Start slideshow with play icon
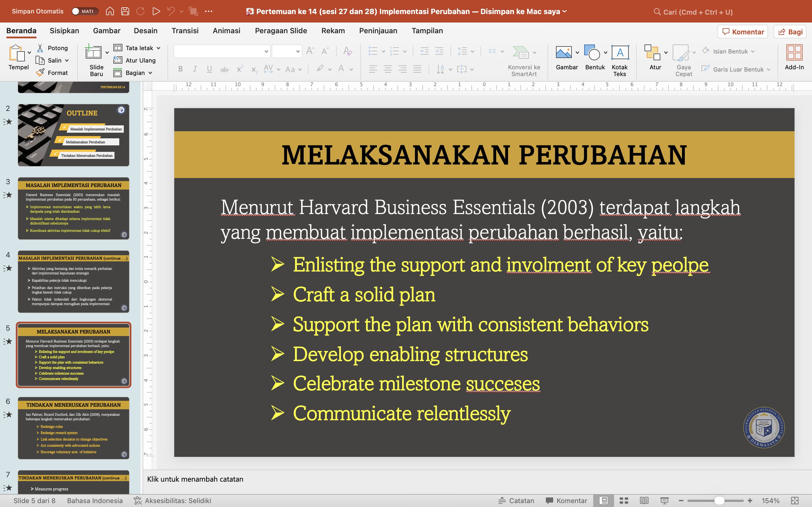 156,11
